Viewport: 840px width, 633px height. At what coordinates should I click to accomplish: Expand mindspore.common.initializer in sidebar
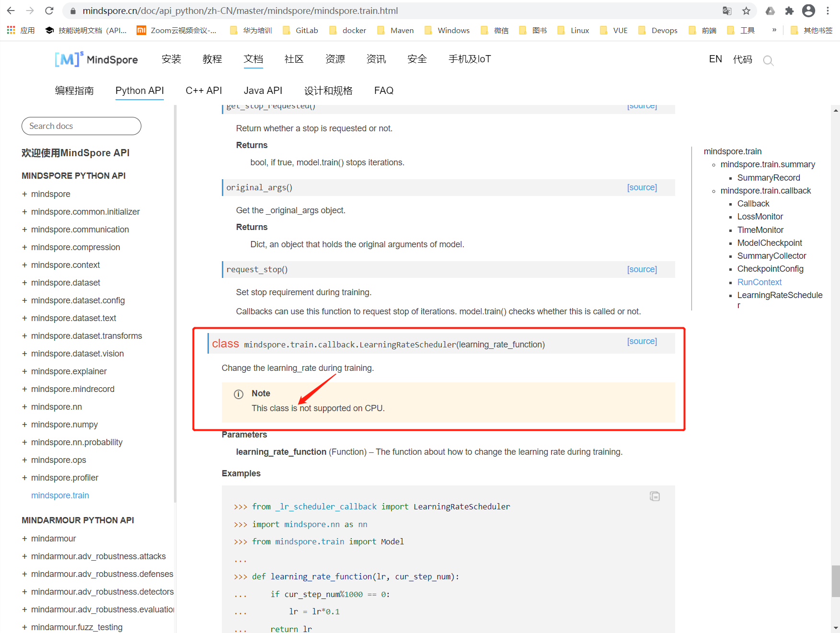point(24,212)
